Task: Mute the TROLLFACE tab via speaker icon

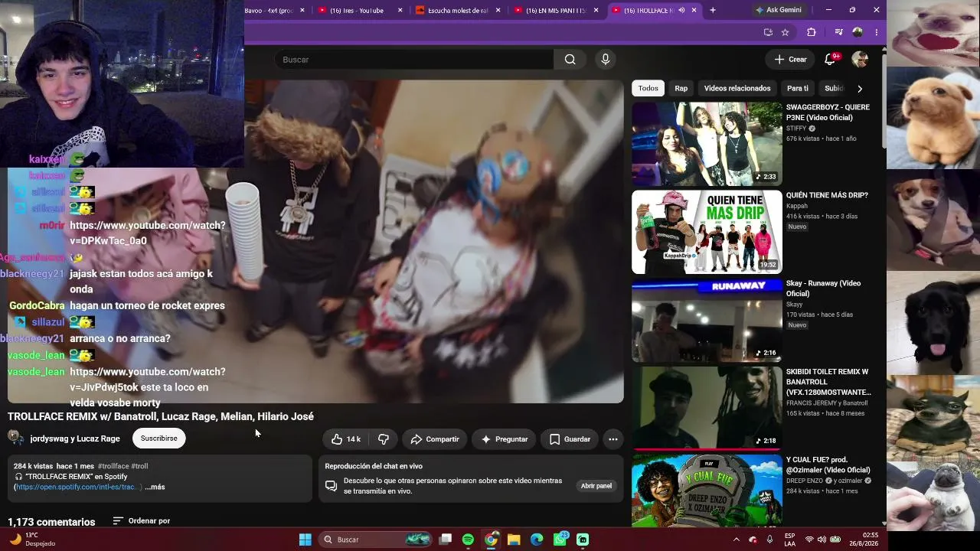Action: (681, 10)
